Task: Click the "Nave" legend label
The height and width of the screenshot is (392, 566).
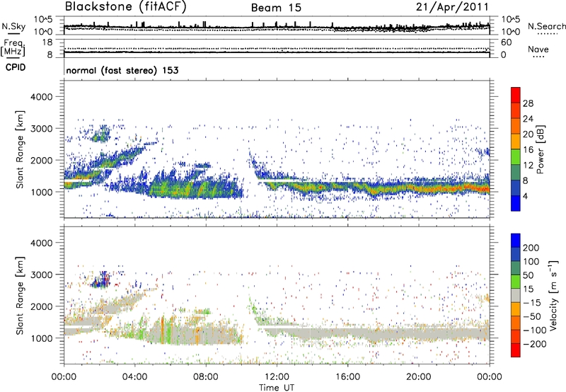Action: [538, 50]
